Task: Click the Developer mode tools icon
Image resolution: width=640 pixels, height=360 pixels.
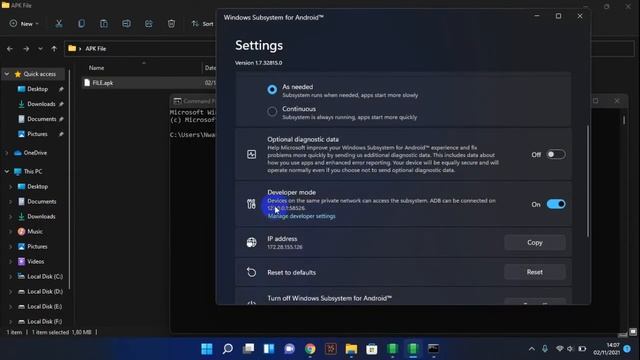Action: (x=251, y=204)
